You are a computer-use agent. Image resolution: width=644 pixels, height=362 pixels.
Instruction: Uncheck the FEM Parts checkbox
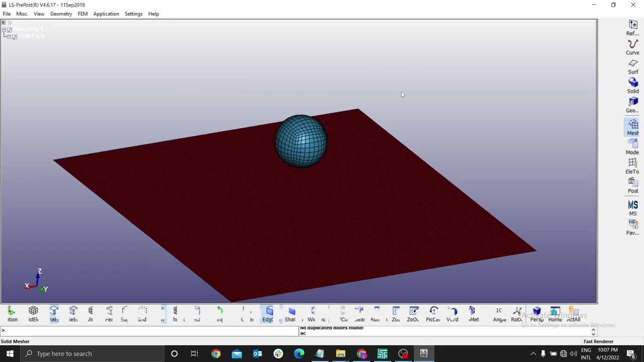tap(15, 37)
